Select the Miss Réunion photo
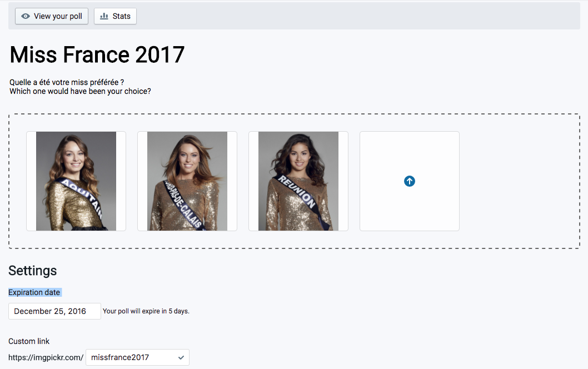The width and height of the screenshot is (588, 369). [x=298, y=181]
